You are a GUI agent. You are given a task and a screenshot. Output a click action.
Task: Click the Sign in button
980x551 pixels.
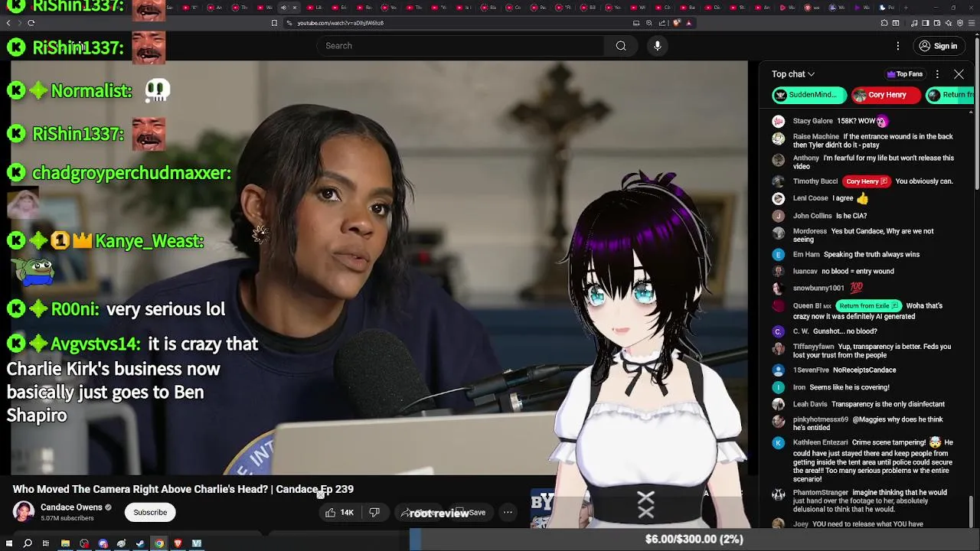pos(938,46)
